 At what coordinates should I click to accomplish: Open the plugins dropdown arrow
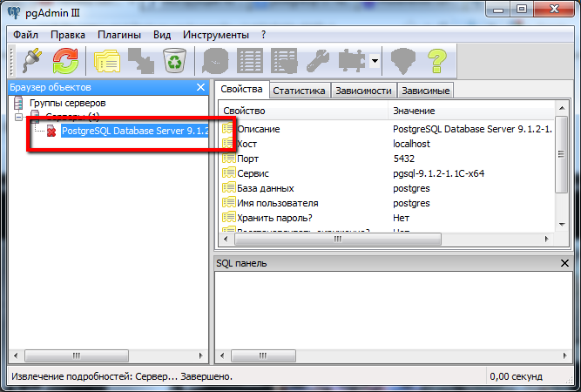375,61
